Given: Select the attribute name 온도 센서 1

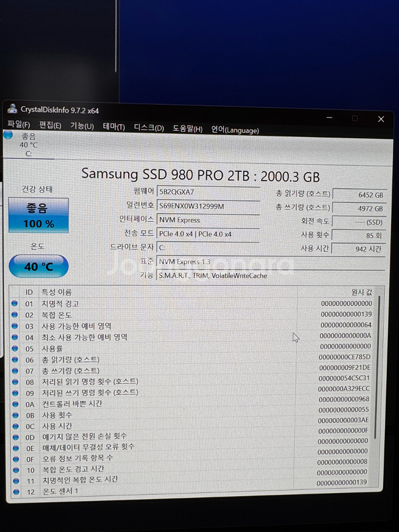Looking at the screenshot, I should (x=60, y=491).
